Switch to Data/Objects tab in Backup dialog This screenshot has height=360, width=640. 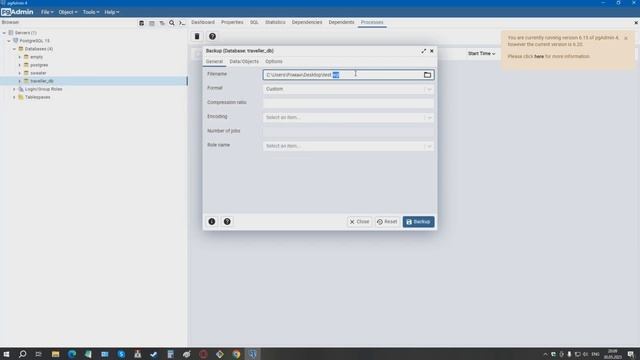point(244,62)
